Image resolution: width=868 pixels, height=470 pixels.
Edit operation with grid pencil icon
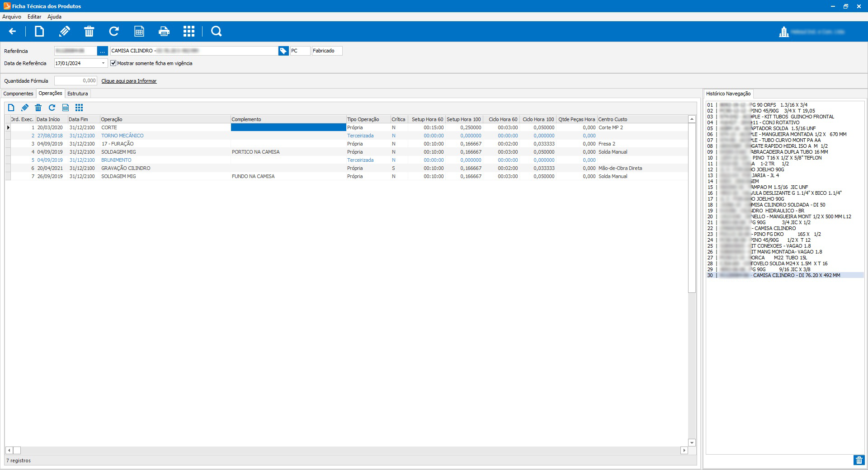pyautogui.click(x=25, y=108)
